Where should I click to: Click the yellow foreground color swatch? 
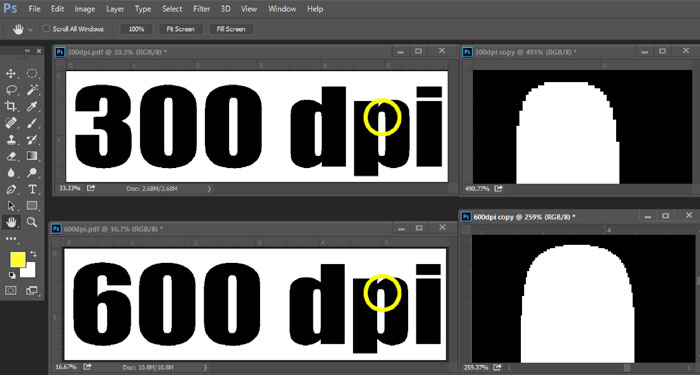click(18, 259)
